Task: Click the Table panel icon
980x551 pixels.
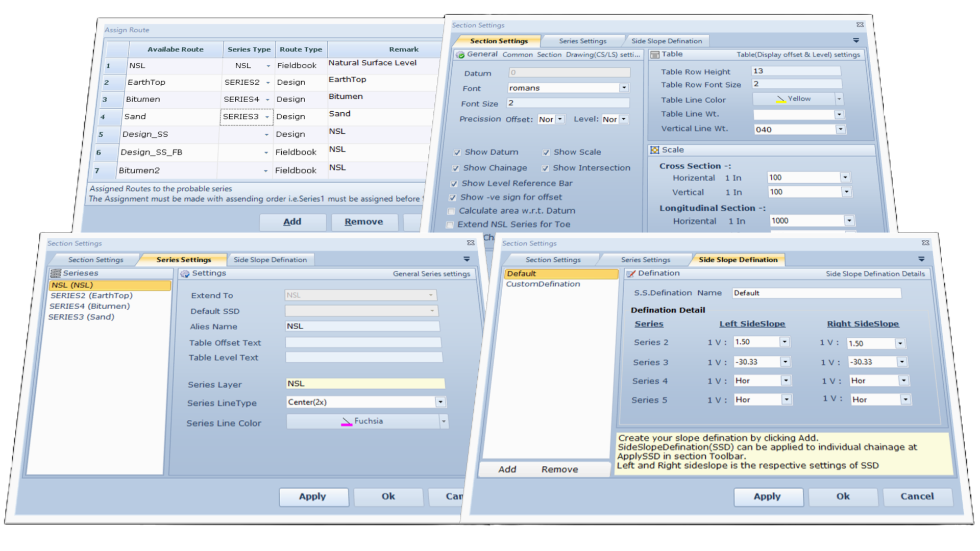Action: 655,55
